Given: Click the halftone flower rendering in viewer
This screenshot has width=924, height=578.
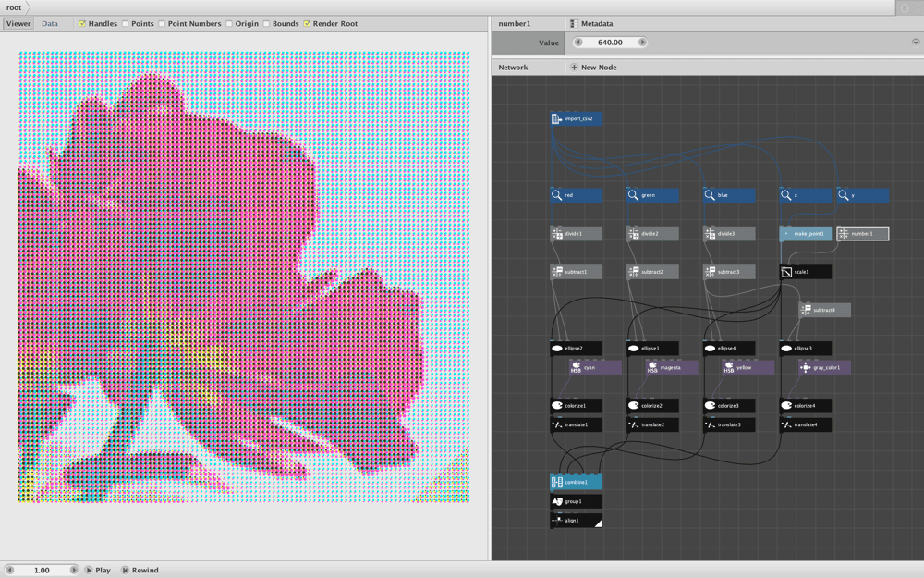Looking at the screenshot, I should 243,277.
